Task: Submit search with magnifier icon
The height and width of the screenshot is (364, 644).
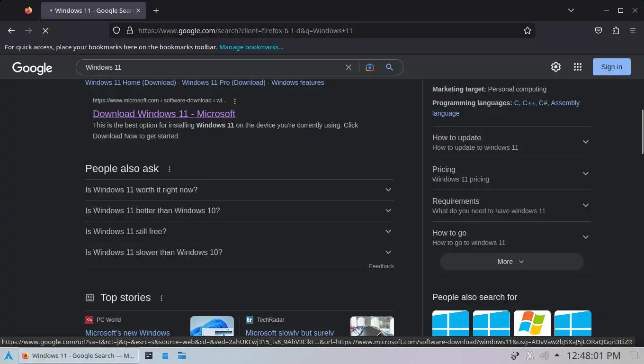Action: pyautogui.click(x=389, y=67)
